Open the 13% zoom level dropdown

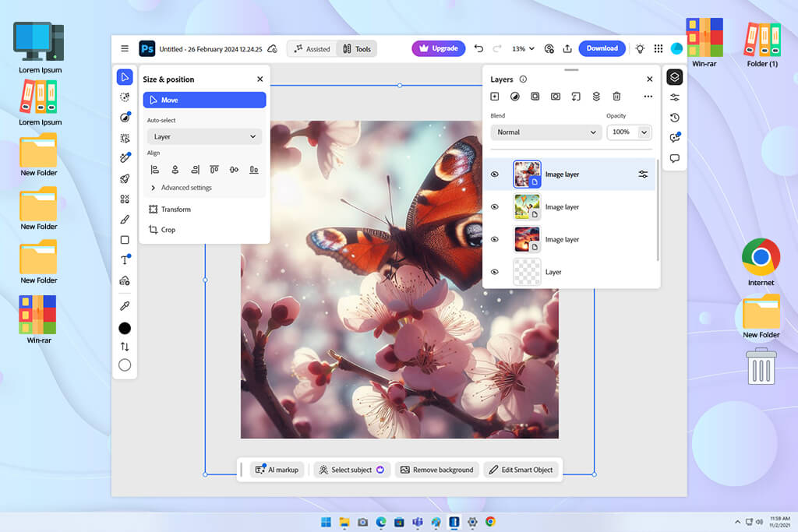pos(523,49)
